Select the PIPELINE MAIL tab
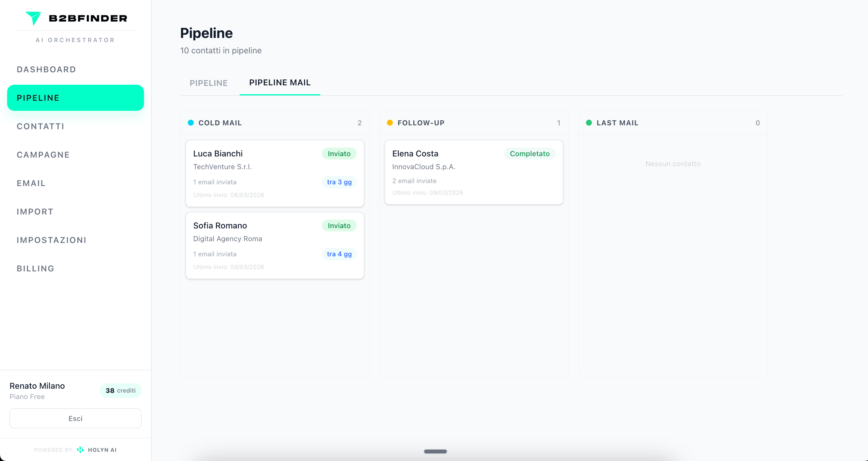This screenshot has height=461, width=868. (280, 83)
